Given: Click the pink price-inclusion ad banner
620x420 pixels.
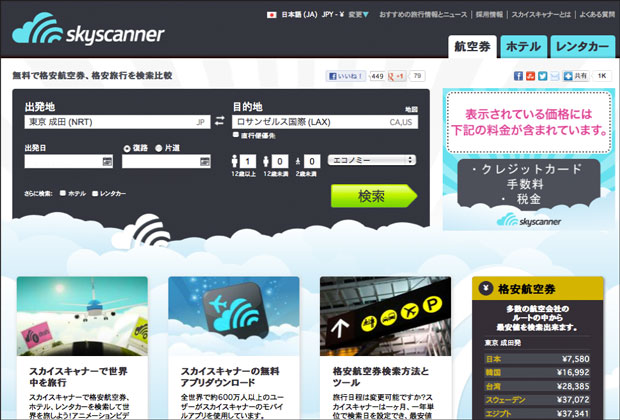Looking at the screenshot, I should click(529, 159).
